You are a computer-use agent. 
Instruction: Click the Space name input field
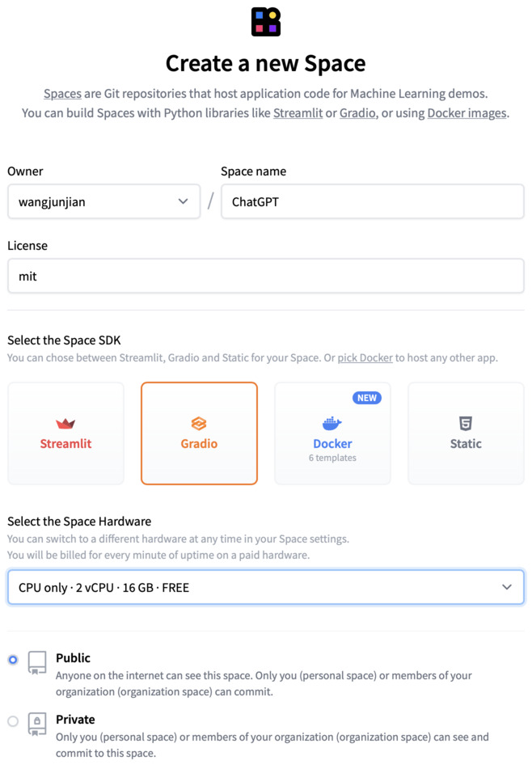[372, 202]
